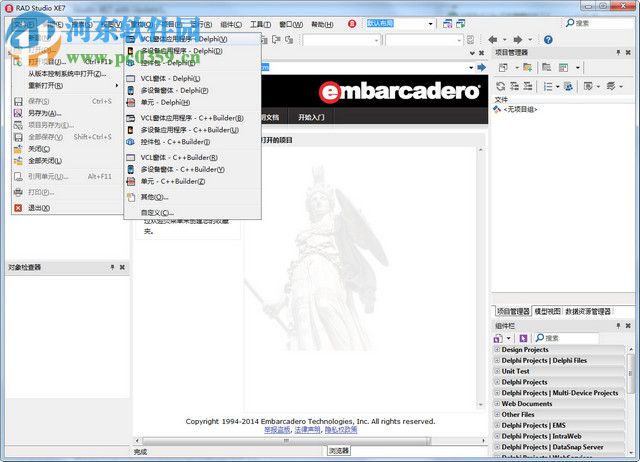Select 多设备窗体 - Delphi menu entry
This screenshot has width=640, height=462.
click(x=192, y=90)
